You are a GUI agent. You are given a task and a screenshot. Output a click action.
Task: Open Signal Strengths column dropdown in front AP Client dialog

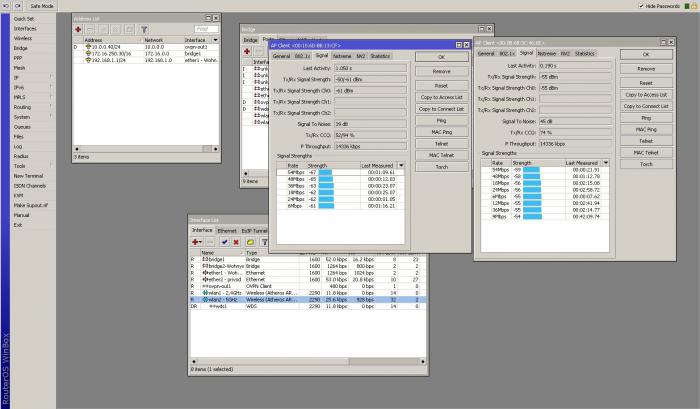tap(401, 165)
